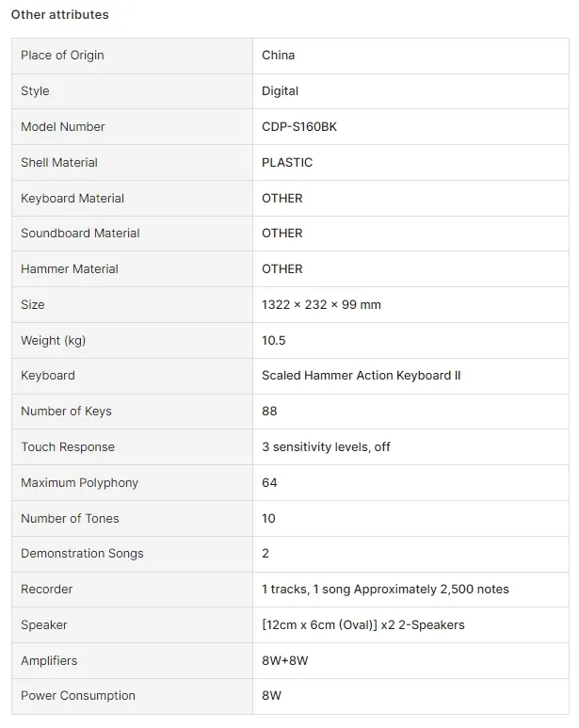
Task: Click the Speaker oval dimensions value
Action: [362, 625]
